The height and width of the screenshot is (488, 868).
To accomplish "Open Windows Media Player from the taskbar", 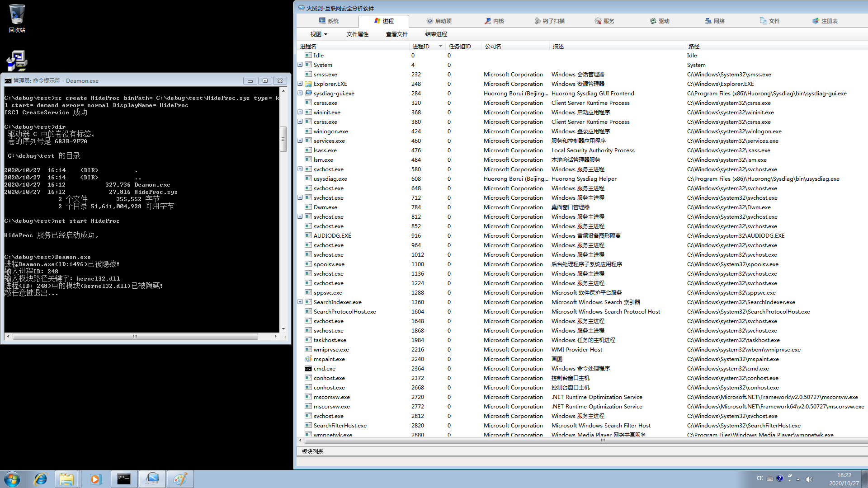I will (95, 479).
